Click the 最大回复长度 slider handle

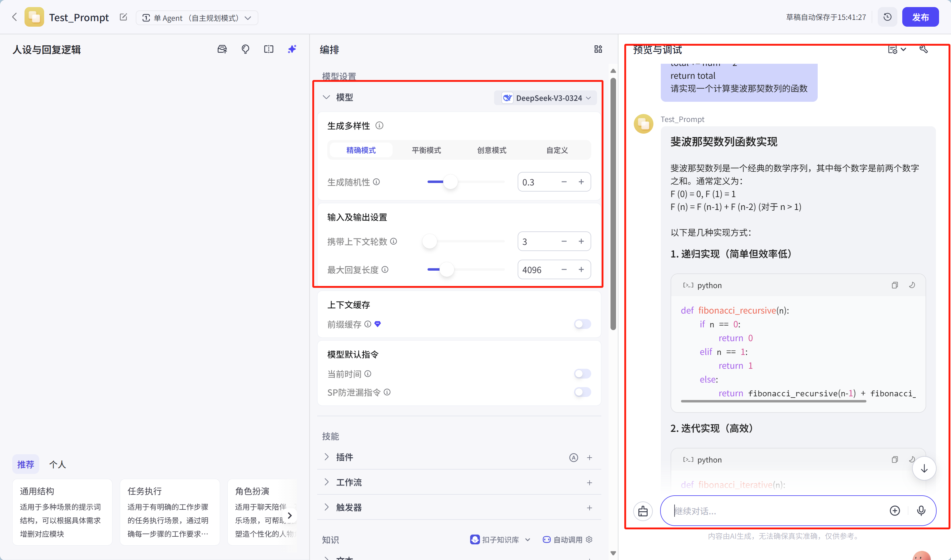pyautogui.click(x=447, y=269)
